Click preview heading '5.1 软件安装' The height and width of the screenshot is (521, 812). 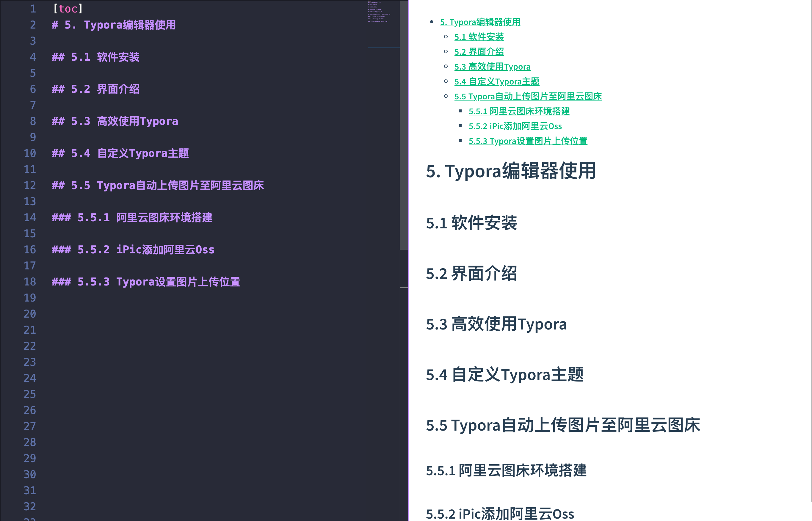pos(471,223)
